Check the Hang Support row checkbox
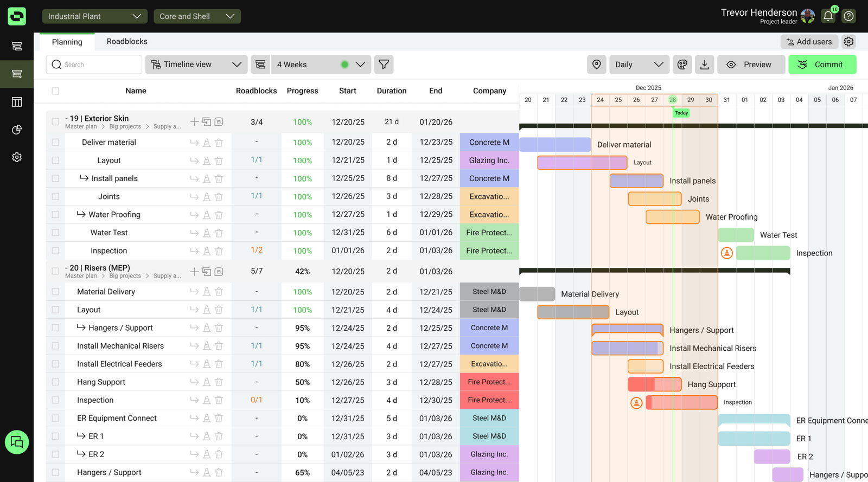The height and width of the screenshot is (482, 868). (x=55, y=382)
